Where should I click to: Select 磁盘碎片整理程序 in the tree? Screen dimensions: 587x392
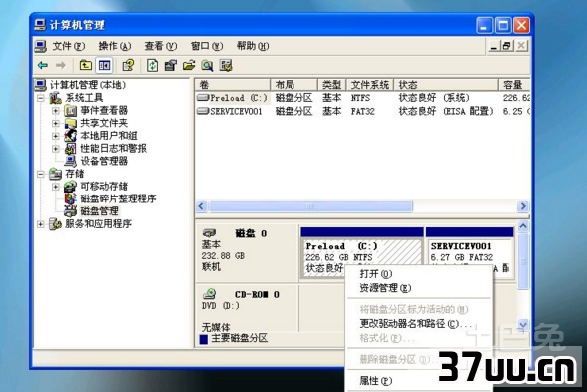coord(118,198)
